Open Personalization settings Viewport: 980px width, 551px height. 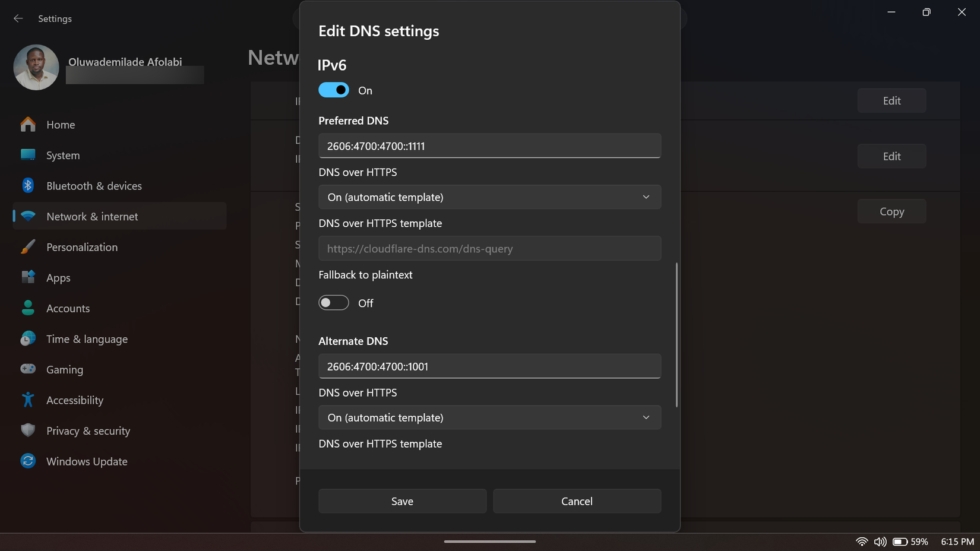81,247
